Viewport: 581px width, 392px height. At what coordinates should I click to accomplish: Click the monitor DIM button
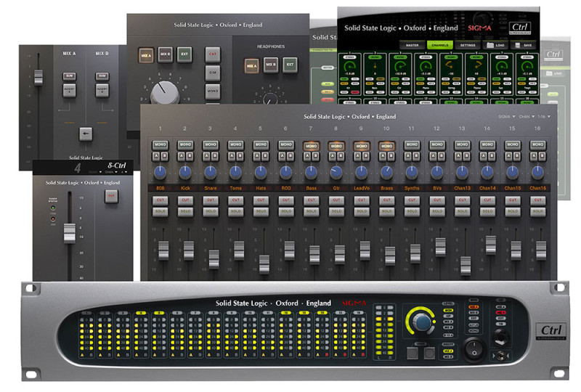pyautogui.click(x=213, y=73)
